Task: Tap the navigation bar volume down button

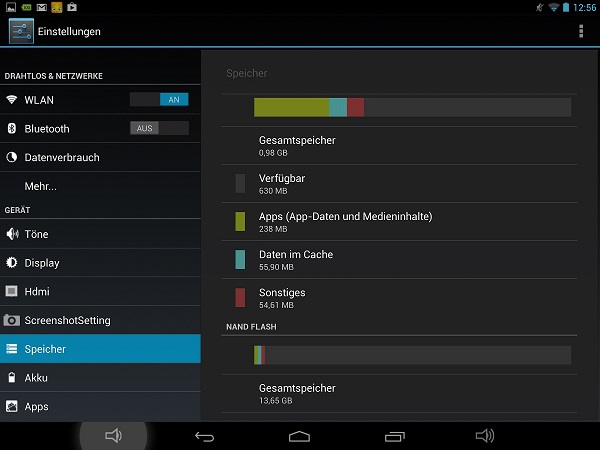Action: 113,436
